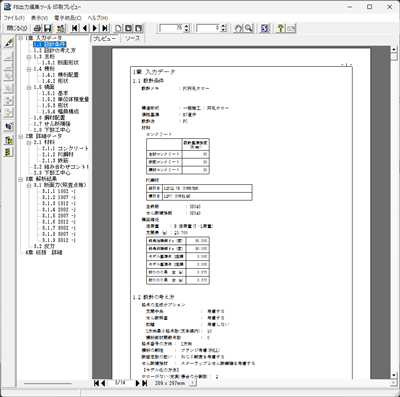
Task: Select the magnifier zoom tool
Action: (x=248, y=28)
